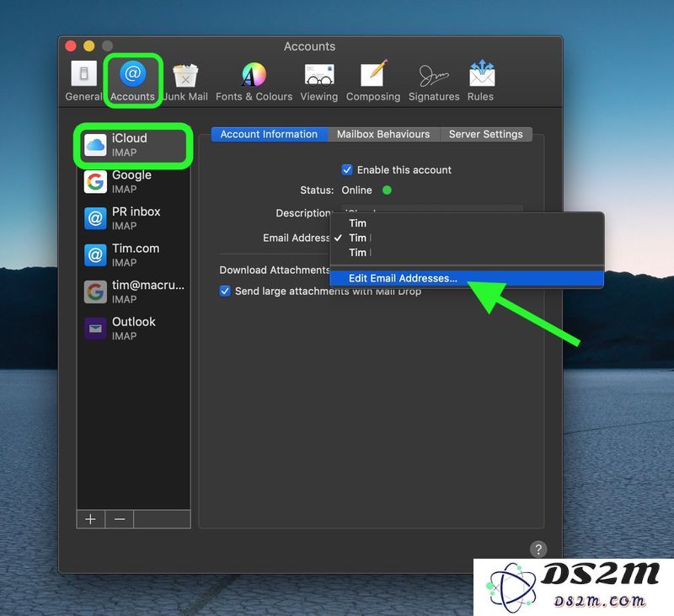Choose Edit Email Addresses… menu item

point(467,278)
